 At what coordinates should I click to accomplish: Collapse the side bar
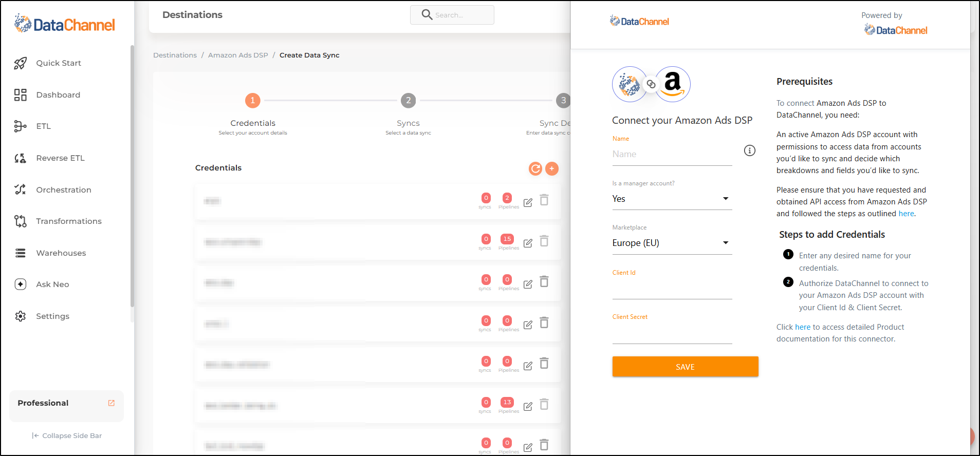[67, 436]
